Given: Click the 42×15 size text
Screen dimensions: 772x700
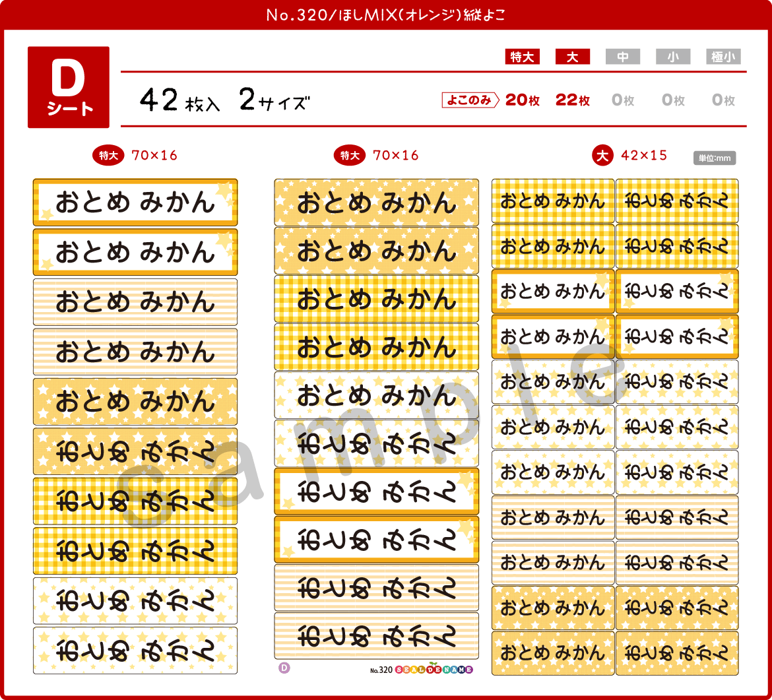Looking at the screenshot, I should tap(644, 156).
